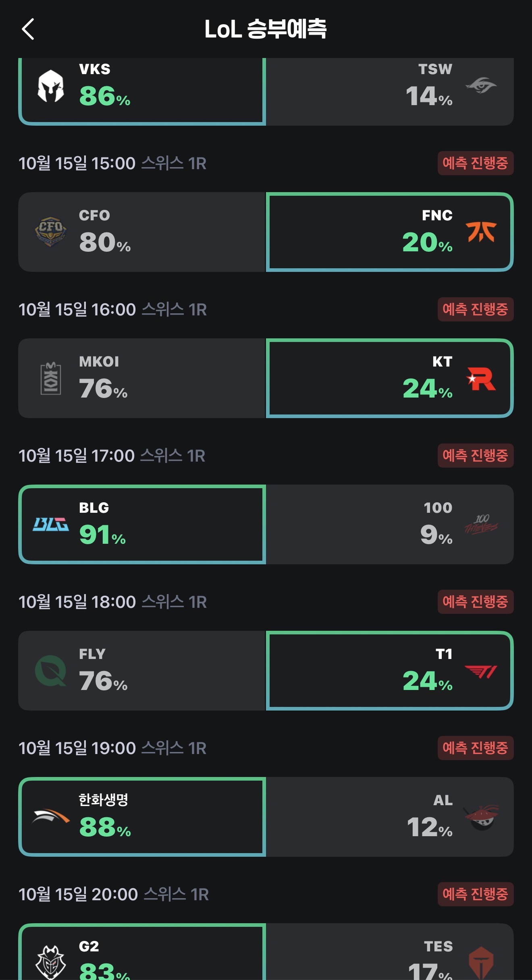Pick MKOI at 76% to win
The height and width of the screenshot is (980, 532).
coord(142,378)
